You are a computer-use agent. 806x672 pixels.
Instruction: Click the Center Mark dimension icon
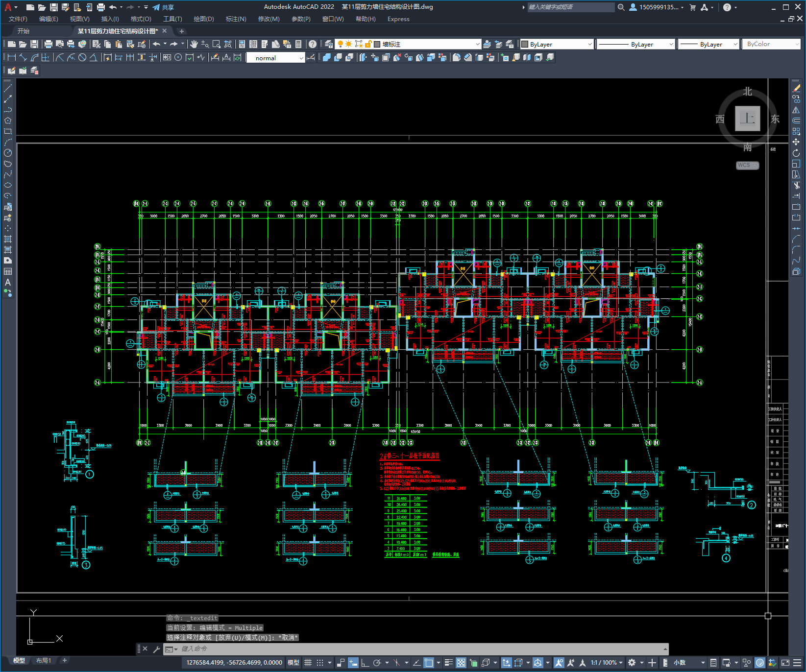(x=178, y=57)
